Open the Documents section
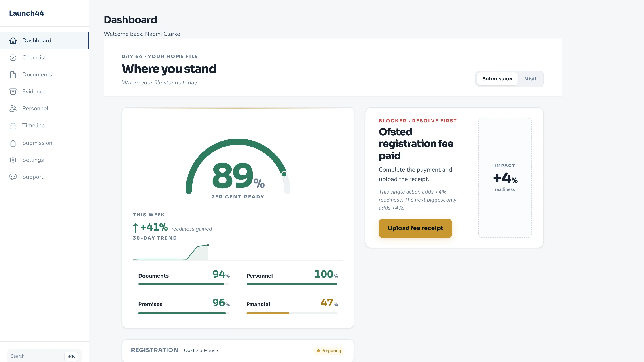The width and height of the screenshot is (644, 362). click(44, 74)
